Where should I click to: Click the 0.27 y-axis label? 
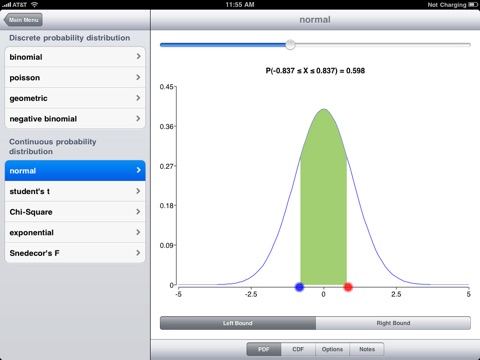point(166,166)
